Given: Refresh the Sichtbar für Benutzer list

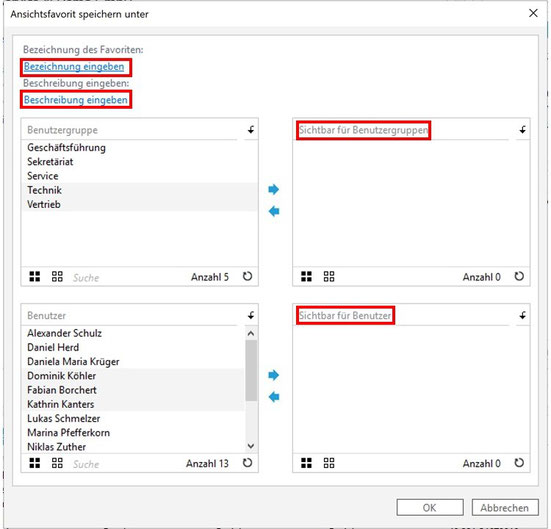Looking at the screenshot, I should [x=519, y=463].
